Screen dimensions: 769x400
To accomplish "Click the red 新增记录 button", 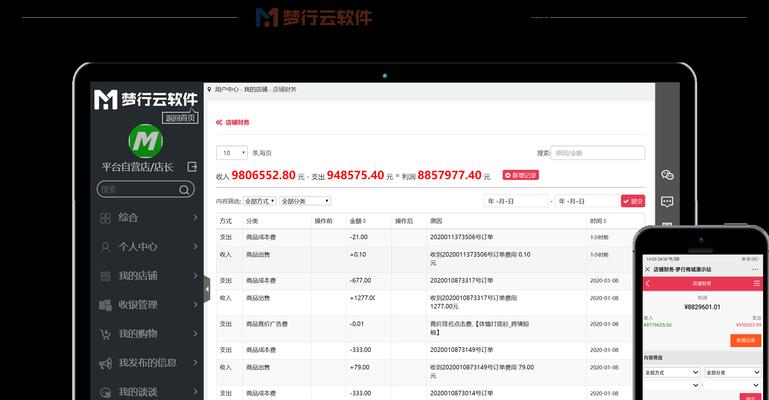I will (x=520, y=175).
